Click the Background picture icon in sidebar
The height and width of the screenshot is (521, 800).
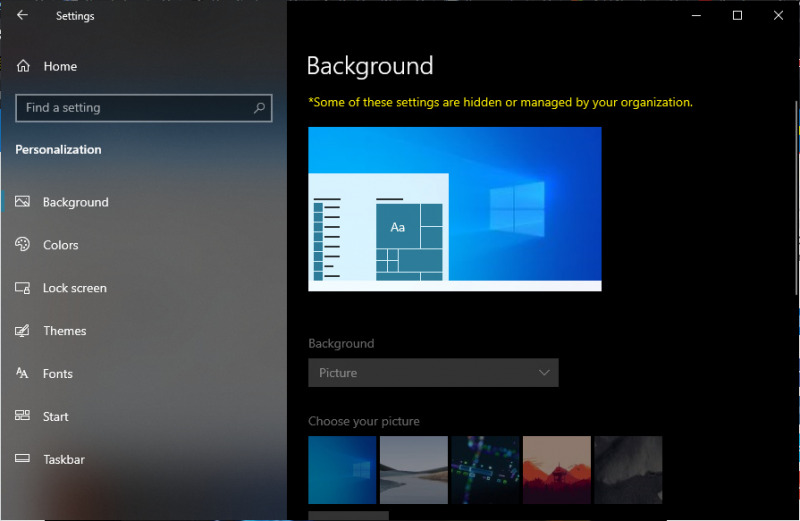(x=22, y=202)
